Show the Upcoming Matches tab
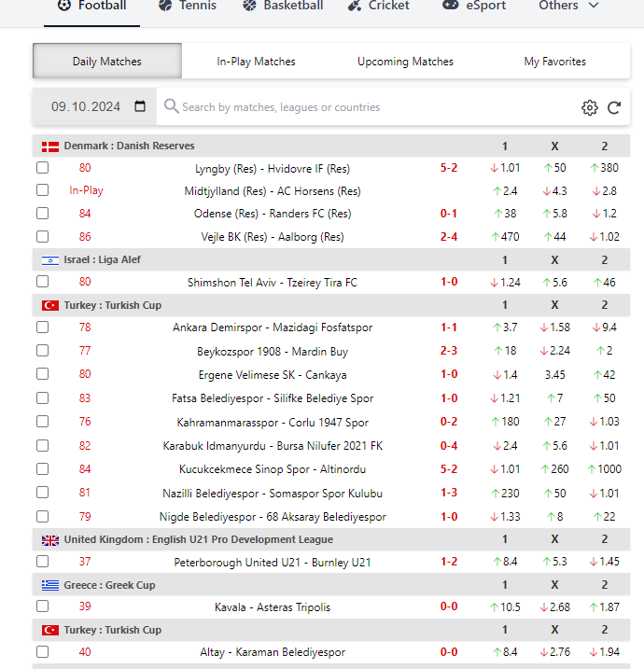 [405, 61]
